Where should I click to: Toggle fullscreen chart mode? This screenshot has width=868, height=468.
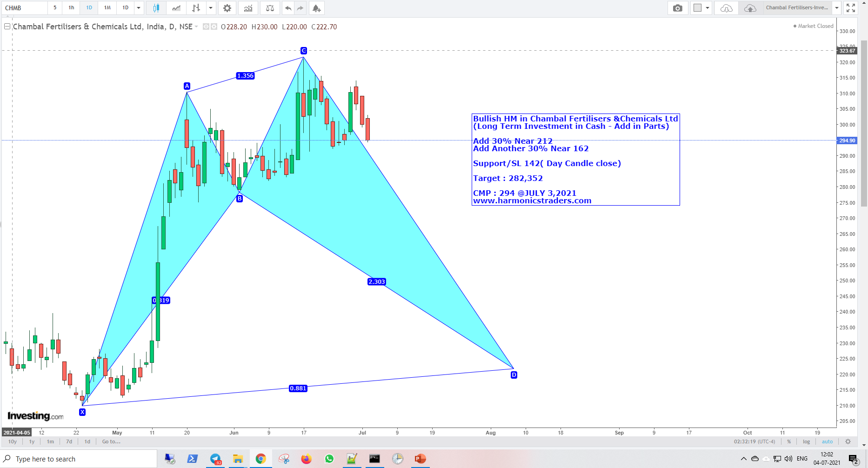[851, 8]
